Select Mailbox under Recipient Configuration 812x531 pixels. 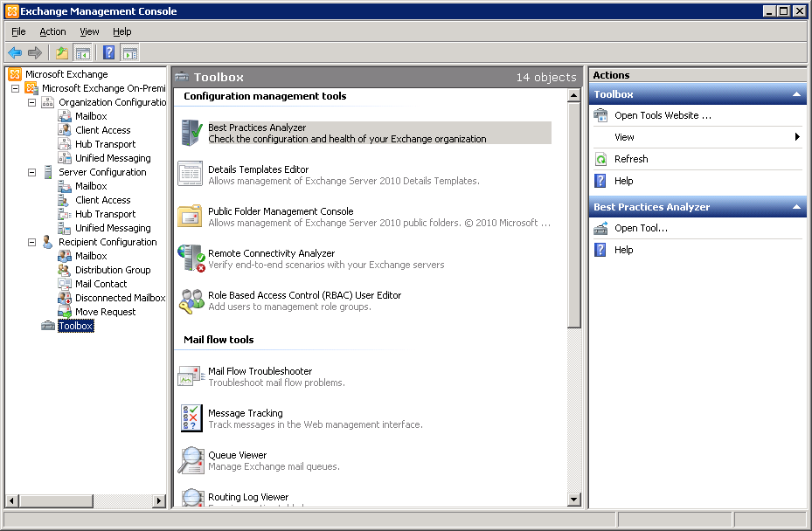click(91, 256)
